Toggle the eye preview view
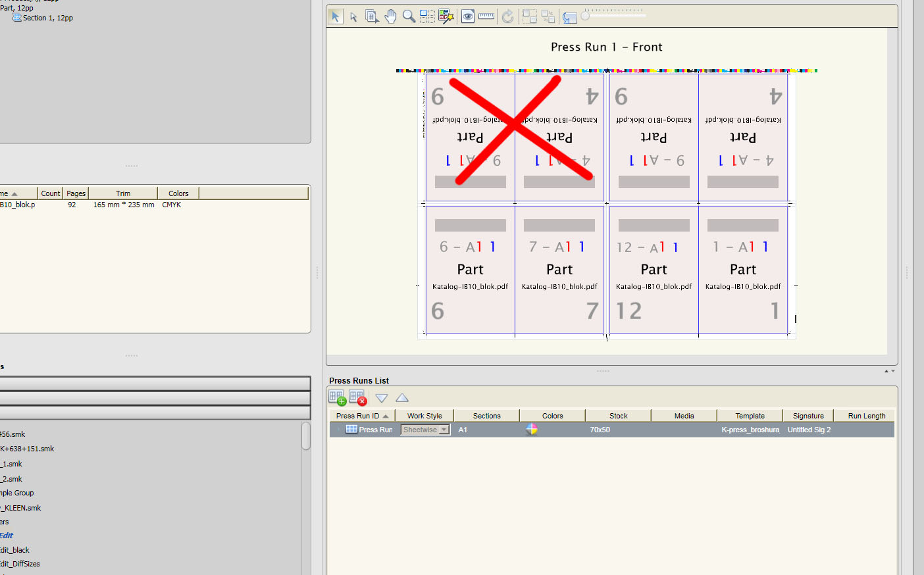 click(x=468, y=16)
